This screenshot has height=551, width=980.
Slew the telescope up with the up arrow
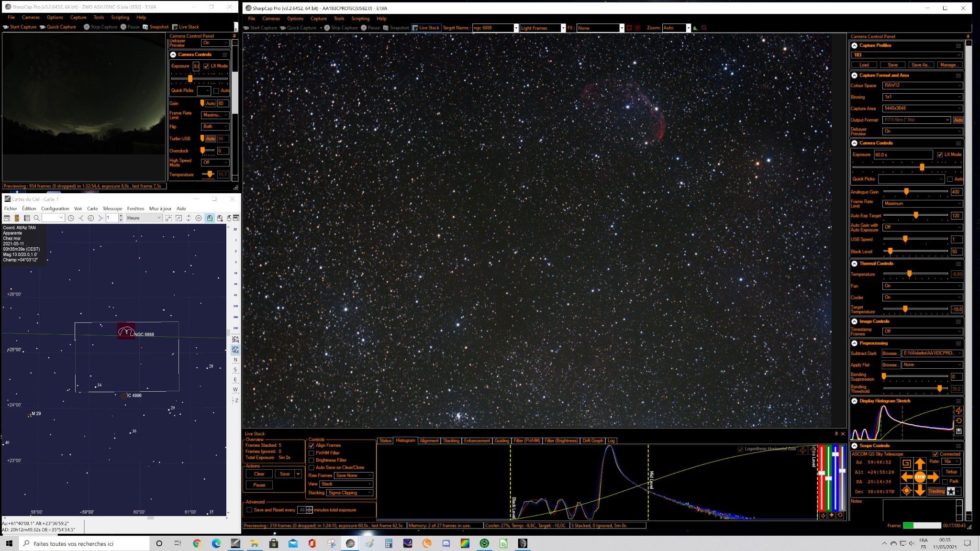[920, 463]
